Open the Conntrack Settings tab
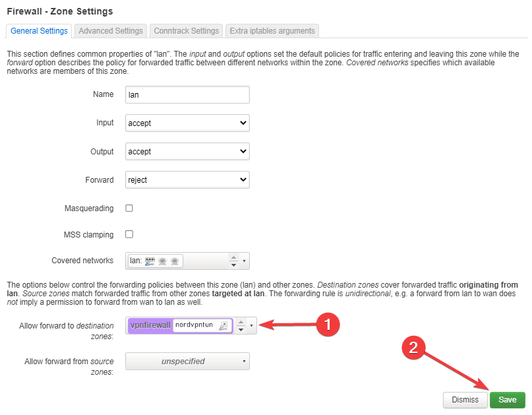The height and width of the screenshot is (415, 532). 186,31
